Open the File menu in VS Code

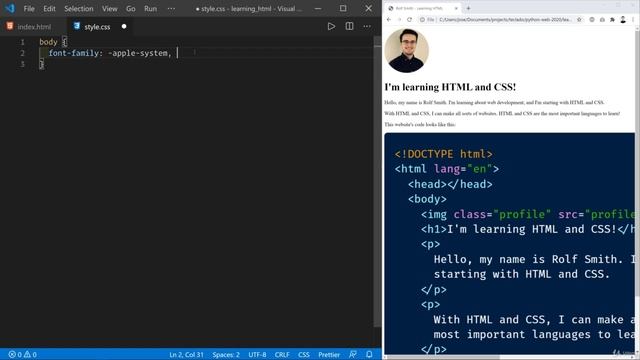(x=29, y=9)
